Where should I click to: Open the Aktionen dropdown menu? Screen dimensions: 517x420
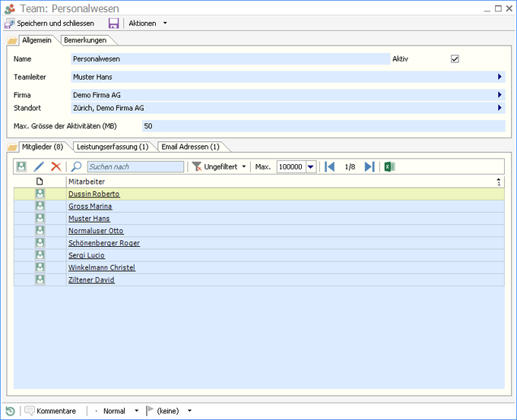[147, 24]
